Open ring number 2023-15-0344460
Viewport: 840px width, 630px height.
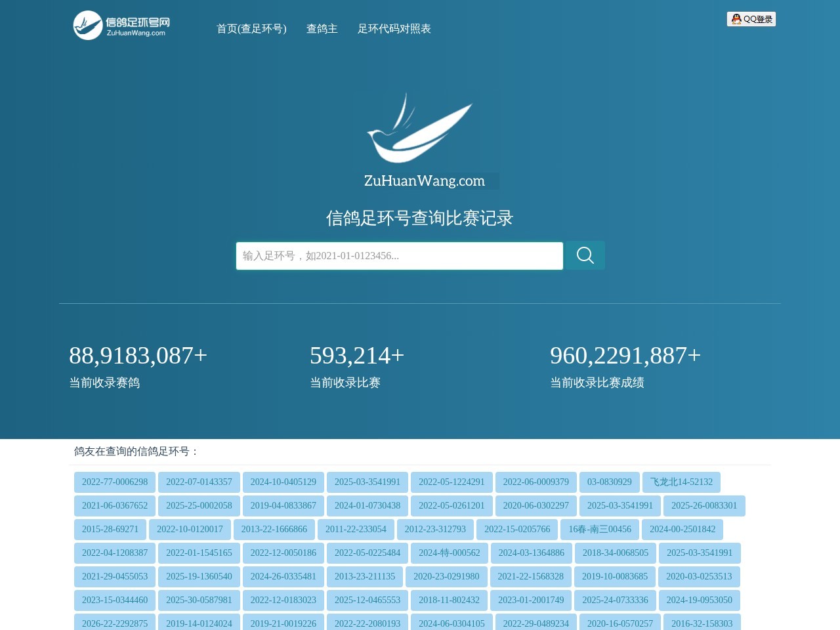[115, 600]
